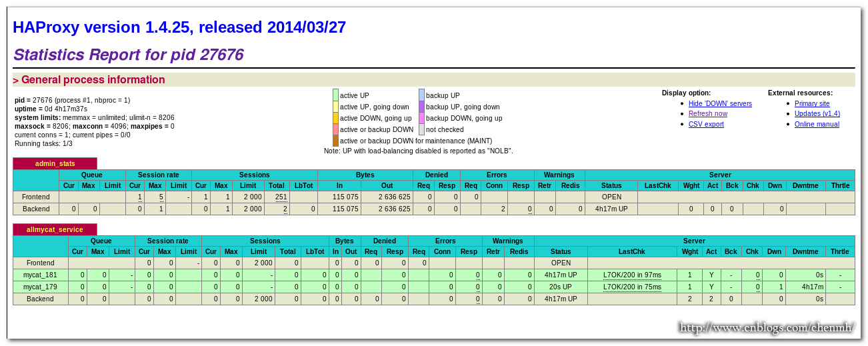Click the HAProxy version 1.4.25 title
Image resolution: width=868 pixels, height=346 pixels.
click(179, 27)
